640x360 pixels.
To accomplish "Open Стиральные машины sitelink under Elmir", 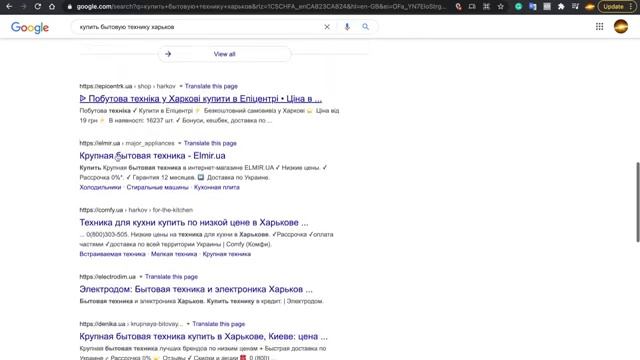I will click(x=158, y=187).
